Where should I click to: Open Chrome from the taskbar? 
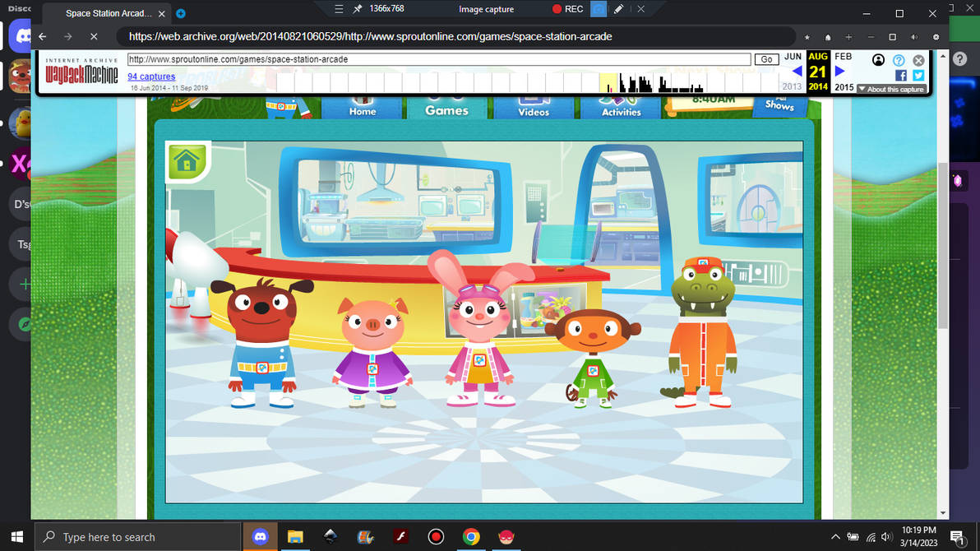tap(471, 537)
